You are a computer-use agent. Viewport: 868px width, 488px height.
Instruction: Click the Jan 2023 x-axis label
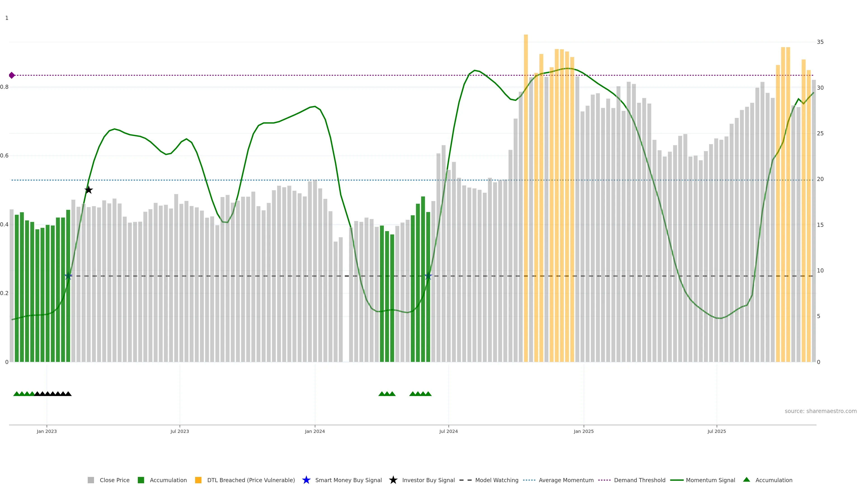pos(47,432)
